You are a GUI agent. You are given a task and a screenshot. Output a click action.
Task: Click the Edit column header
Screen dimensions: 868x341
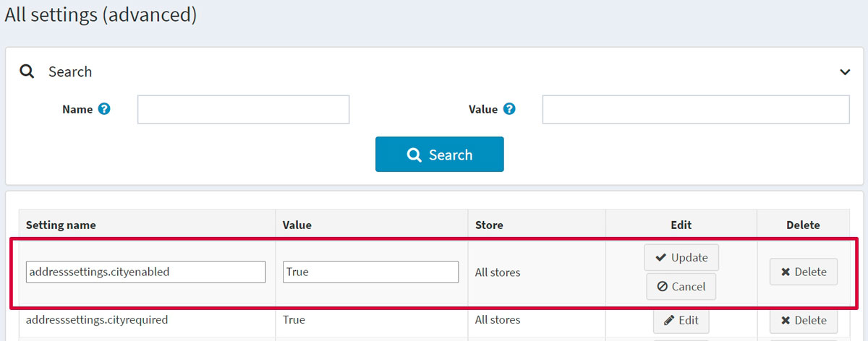tap(681, 225)
